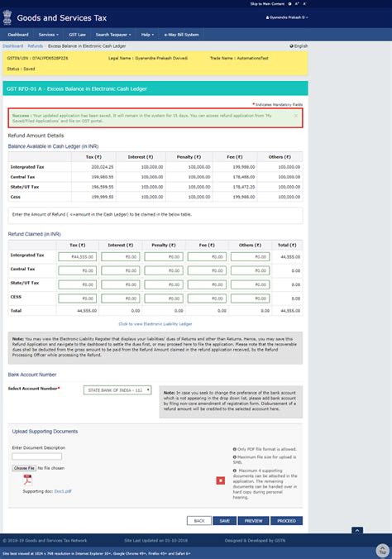392x559 pixels.
Task: Click the PROCEED button
Action: coord(286,521)
